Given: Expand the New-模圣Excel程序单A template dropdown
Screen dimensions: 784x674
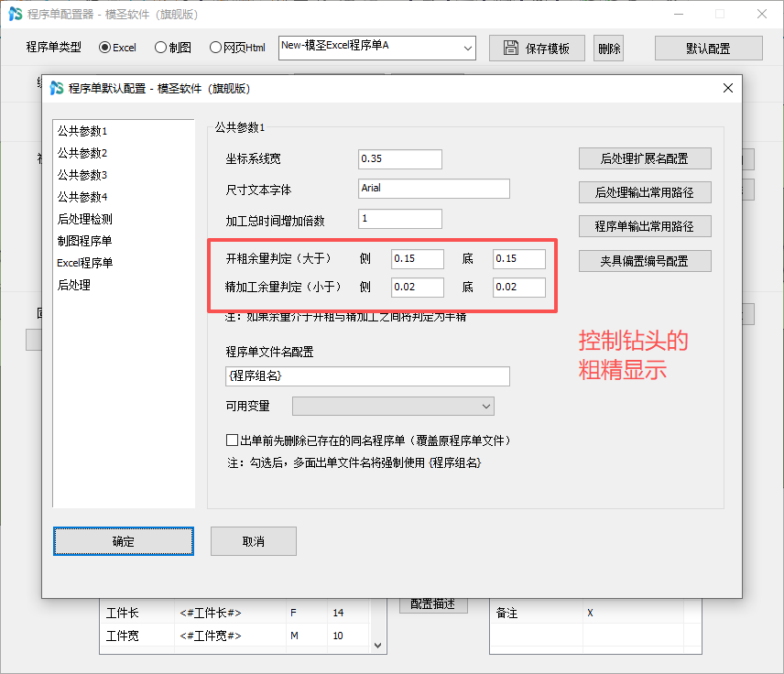Looking at the screenshot, I should pos(467,48).
